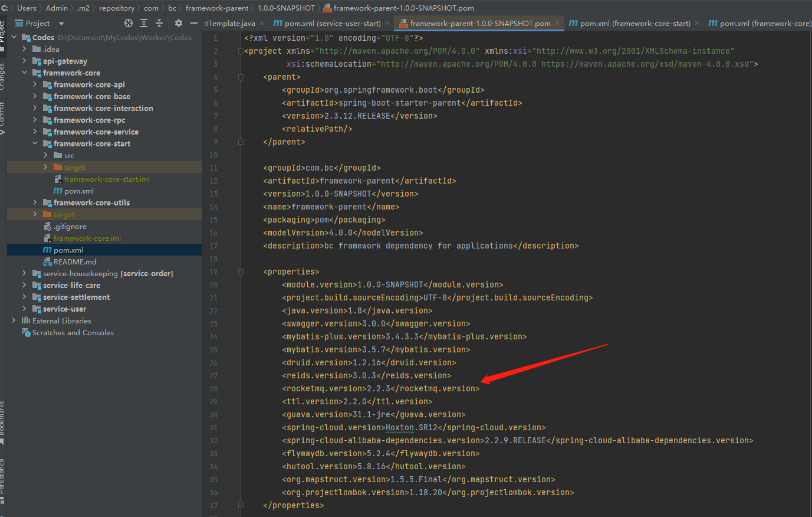Expand the api-gateway module
Viewport: 812px width, 517px height.
click(x=24, y=61)
